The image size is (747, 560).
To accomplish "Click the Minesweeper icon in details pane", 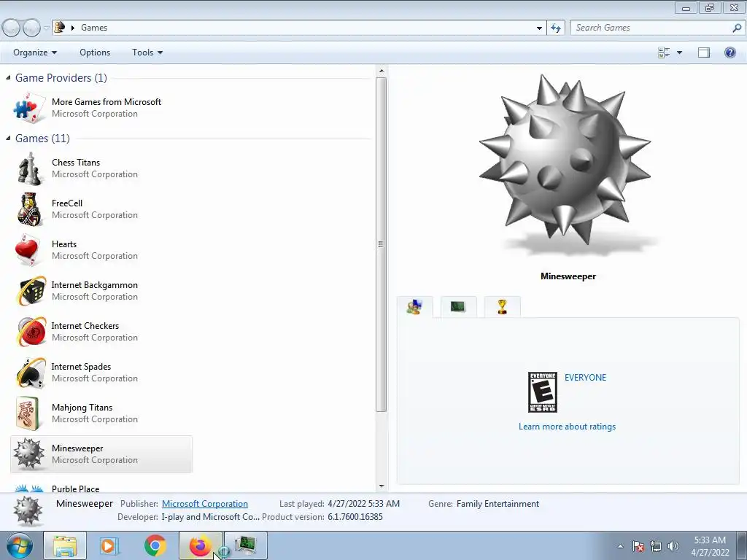I will coord(28,511).
